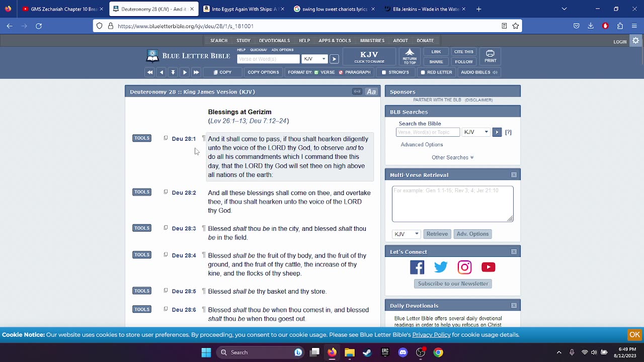Click the Print icon button
Image resolution: width=644 pixels, height=362 pixels.
(490, 57)
